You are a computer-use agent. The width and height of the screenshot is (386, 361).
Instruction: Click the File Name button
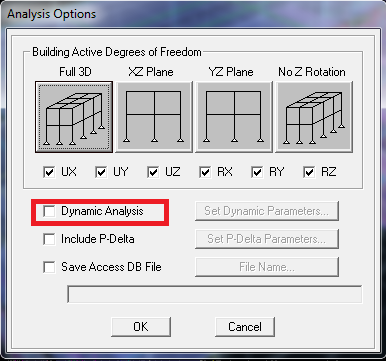tap(267, 267)
